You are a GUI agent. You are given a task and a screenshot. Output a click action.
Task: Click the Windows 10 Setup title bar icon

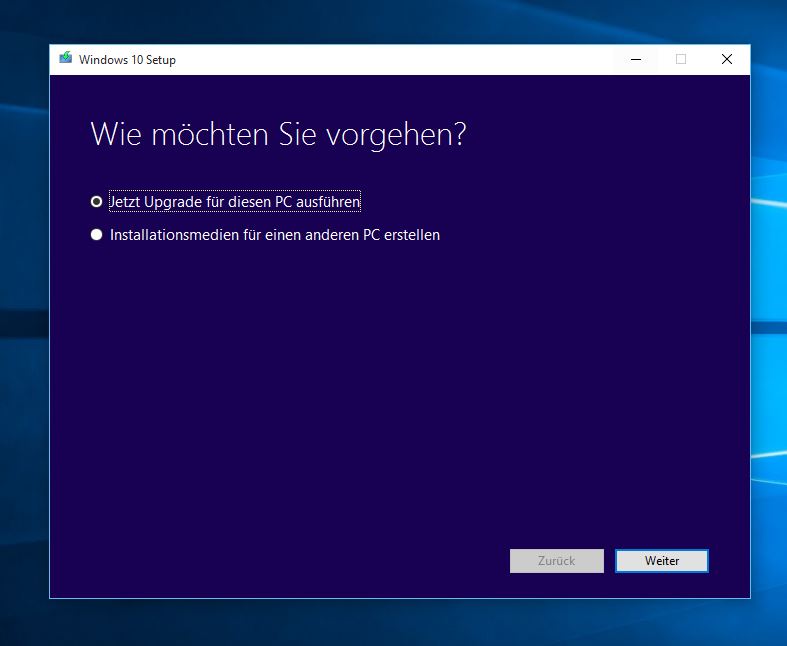pyautogui.click(x=66, y=58)
